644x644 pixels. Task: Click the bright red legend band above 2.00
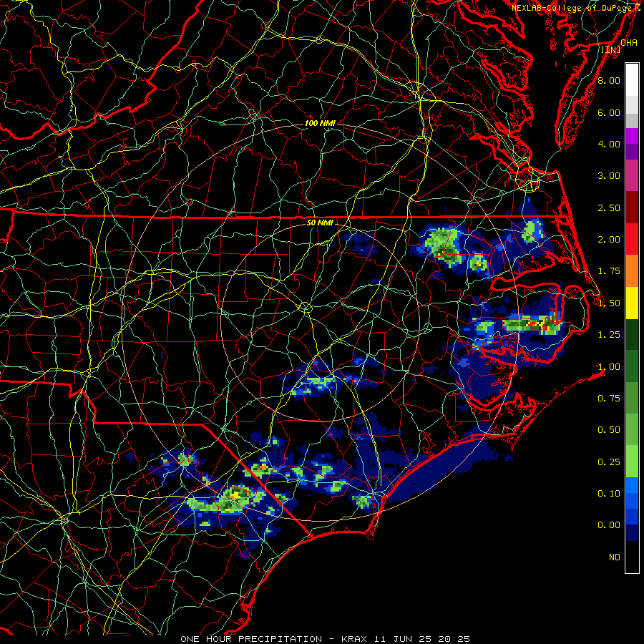(x=632, y=239)
